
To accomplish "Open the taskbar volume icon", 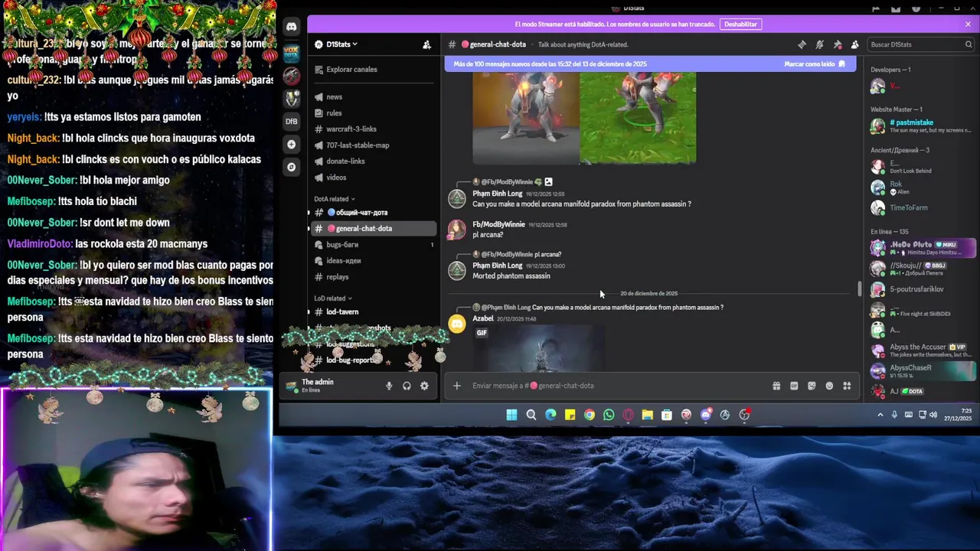I will pyautogui.click(x=933, y=415).
